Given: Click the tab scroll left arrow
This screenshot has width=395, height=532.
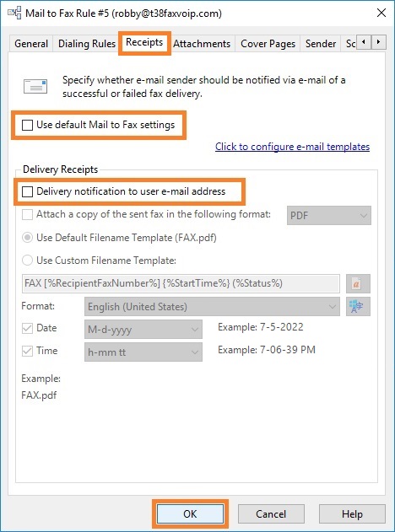Looking at the screenshot, I should coord(364,42).
